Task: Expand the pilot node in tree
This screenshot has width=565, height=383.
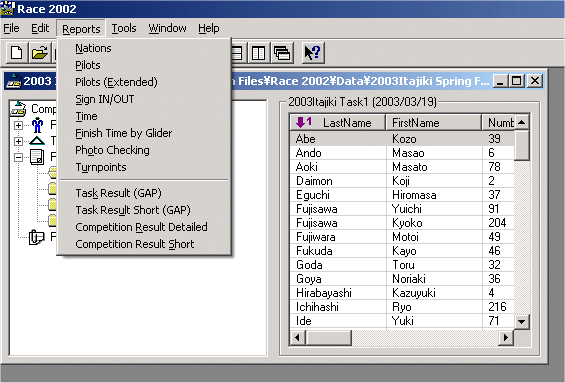Action: pyautogui.click(x=18, y=125)
